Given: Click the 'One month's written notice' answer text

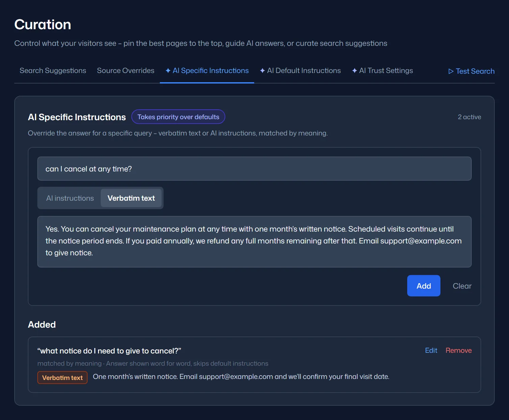Looking at the screenshot, I should tap(241, 377).
